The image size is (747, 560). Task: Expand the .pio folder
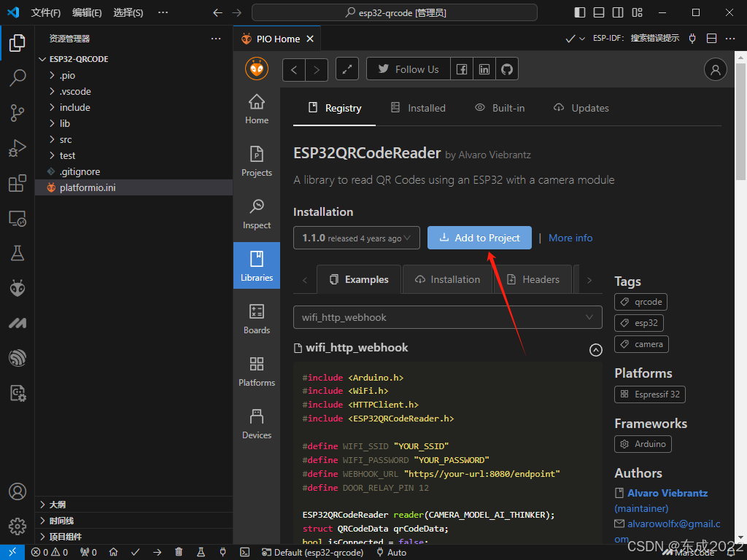tap(134, 75)
